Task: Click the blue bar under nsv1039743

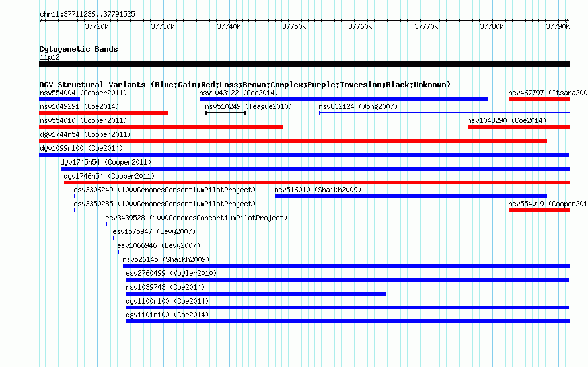Action: coord(256,294)
